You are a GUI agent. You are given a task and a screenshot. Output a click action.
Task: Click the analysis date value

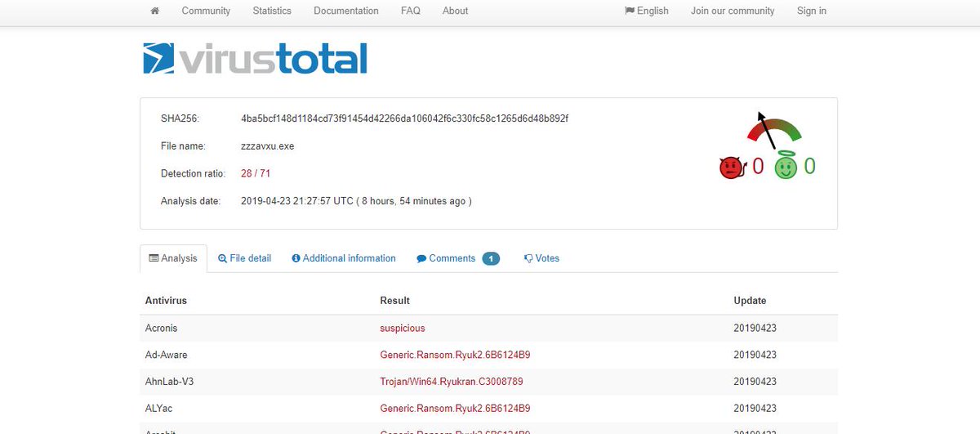[x=356, y=201]
